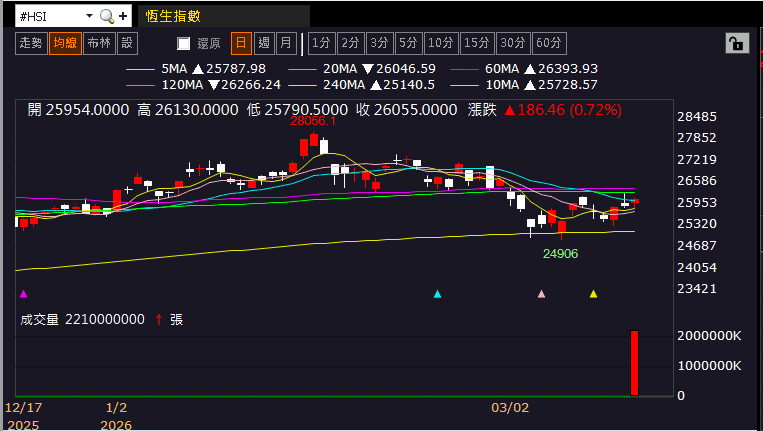Click the 10MA legend value 25728.57
Screen dimensions: 763x431
click(x=567, y=85)
